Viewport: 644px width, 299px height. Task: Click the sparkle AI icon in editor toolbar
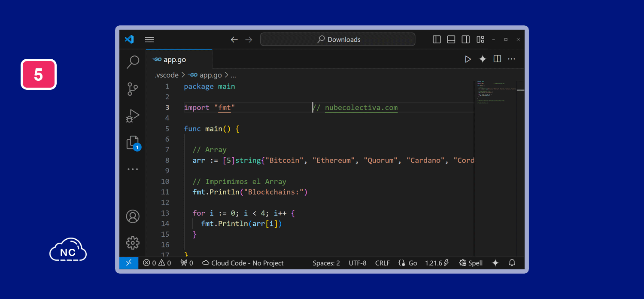point(483,59)
